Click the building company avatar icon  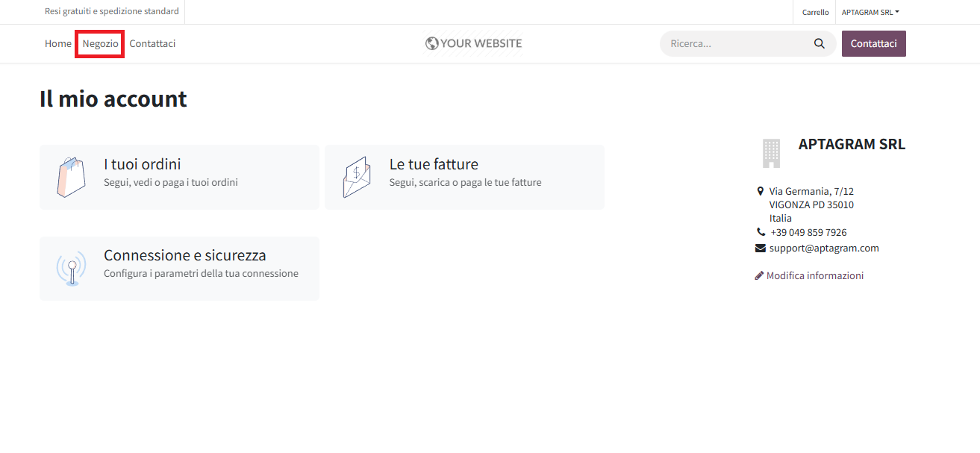771,153
